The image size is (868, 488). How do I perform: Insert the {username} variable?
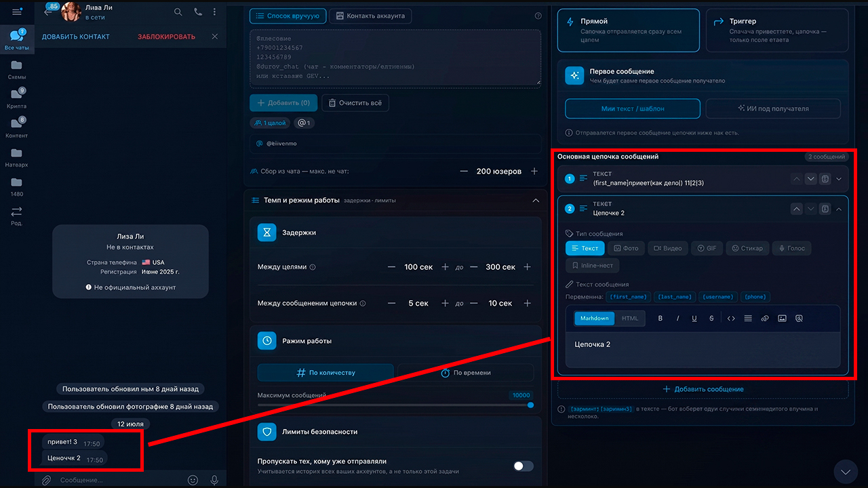coord(717,297)
